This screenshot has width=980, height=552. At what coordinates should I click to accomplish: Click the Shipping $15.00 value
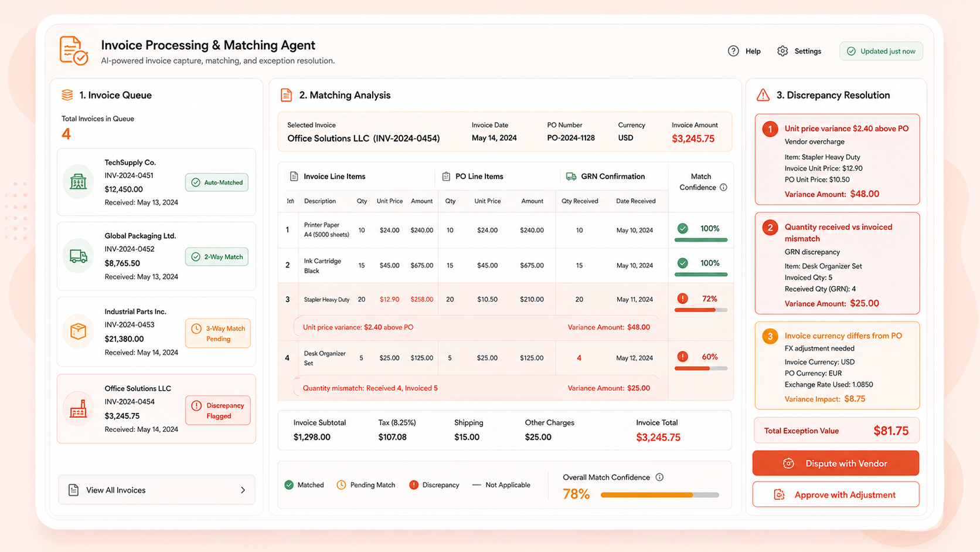pyautogui.click(x=467, y=437)
